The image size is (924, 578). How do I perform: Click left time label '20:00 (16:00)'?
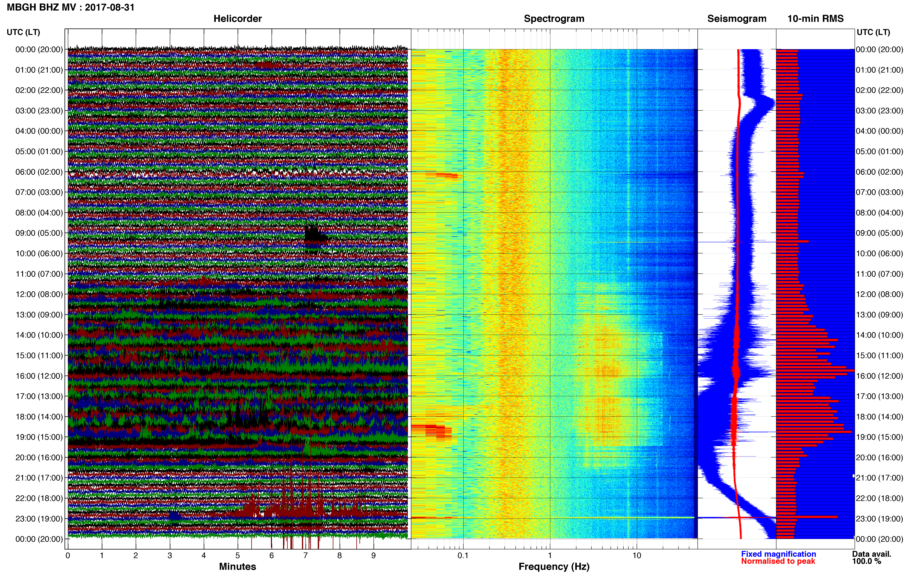pyautogui.click(x=39, y=458)
